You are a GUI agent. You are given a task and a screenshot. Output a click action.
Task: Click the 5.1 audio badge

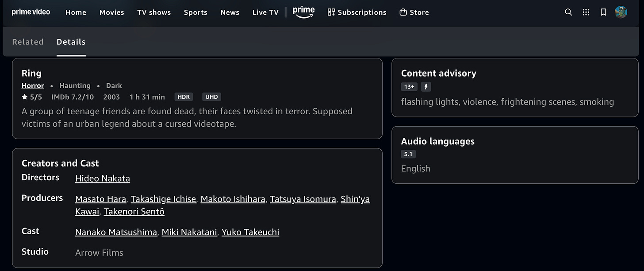coord(408,154)
